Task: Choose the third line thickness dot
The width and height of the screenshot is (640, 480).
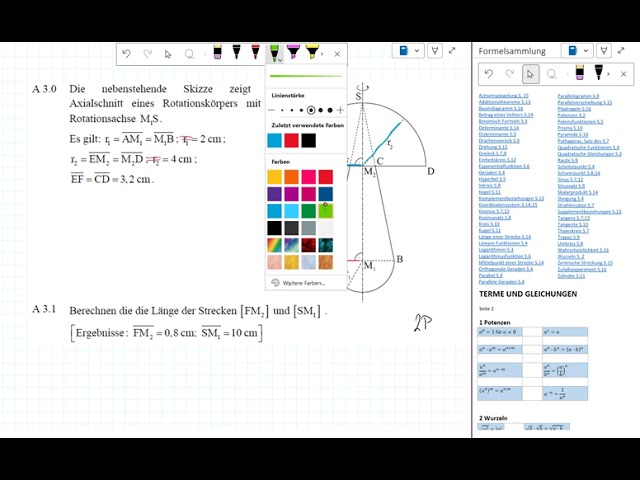Action: coord(301,110)
